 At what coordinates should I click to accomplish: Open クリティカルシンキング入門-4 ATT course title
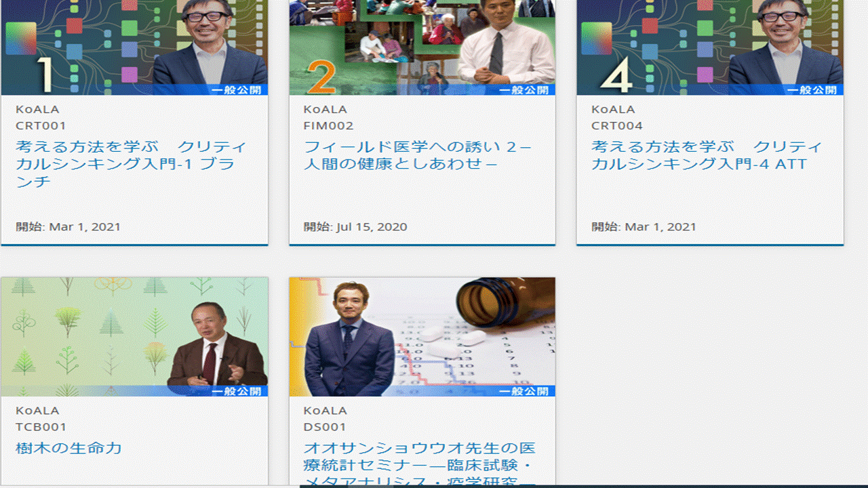pos(706,155)
